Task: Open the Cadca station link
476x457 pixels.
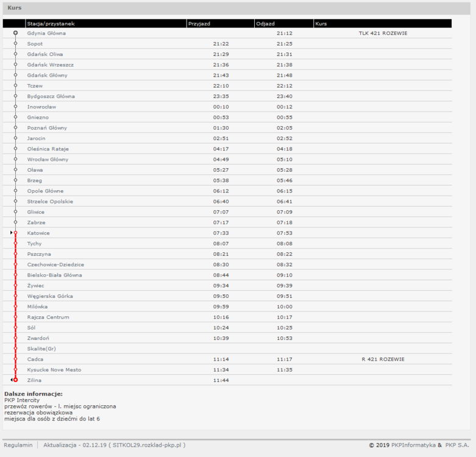Action: (35, 360)
